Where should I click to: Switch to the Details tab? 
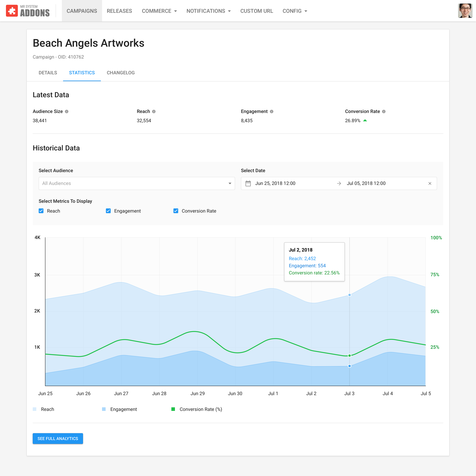coord(48,73)
